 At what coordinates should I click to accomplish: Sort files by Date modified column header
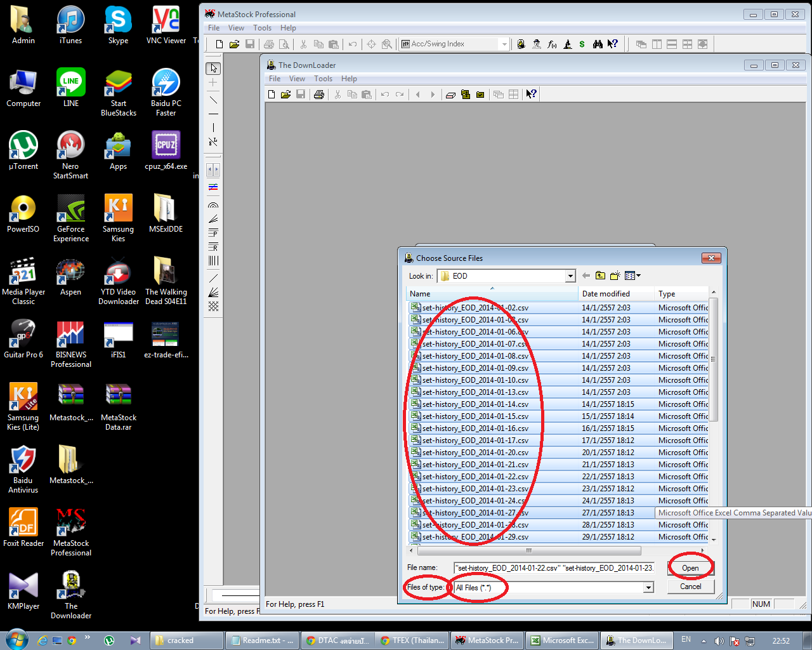[616, 294]
